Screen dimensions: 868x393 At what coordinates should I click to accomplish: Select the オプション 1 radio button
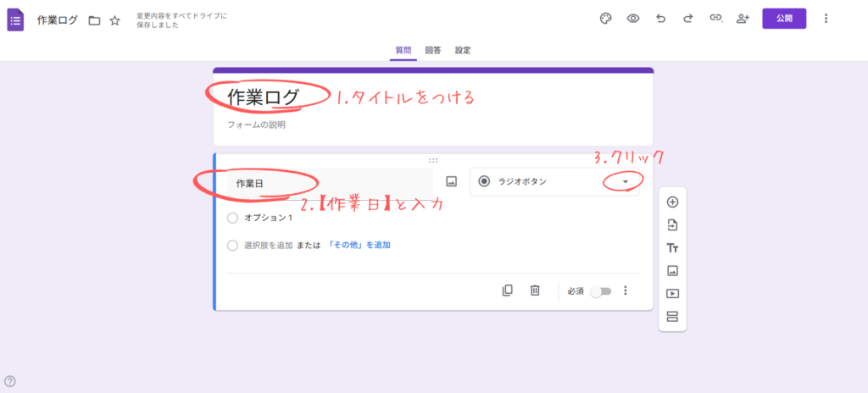[x=232, y=218]
